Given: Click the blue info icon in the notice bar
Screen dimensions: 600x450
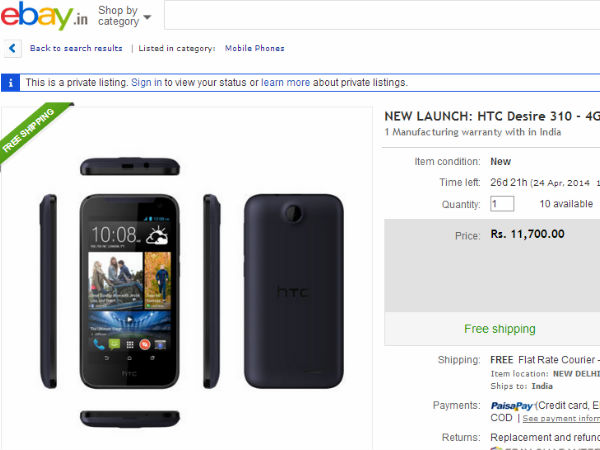Looking at the screenshot, I should pyautogui.click(x=11, y=83).
